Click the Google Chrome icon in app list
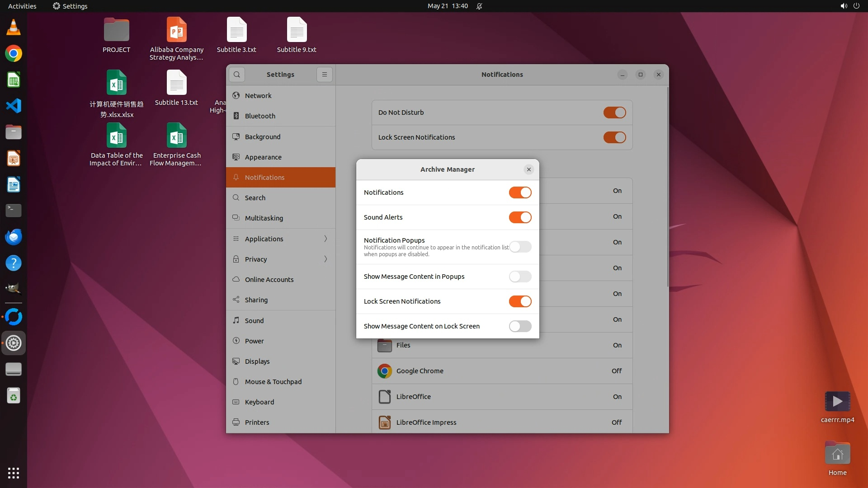 384,371
